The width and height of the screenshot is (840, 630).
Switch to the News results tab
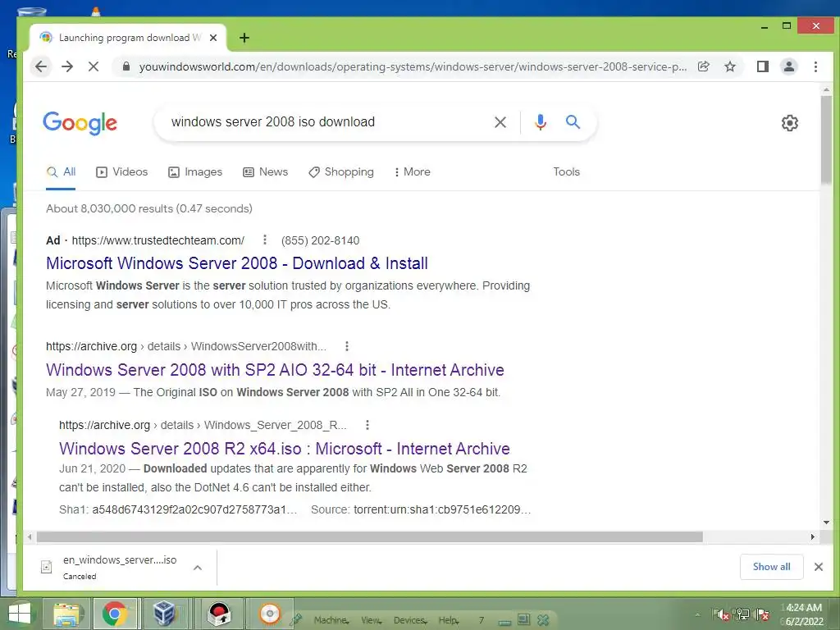pos(265,172)
